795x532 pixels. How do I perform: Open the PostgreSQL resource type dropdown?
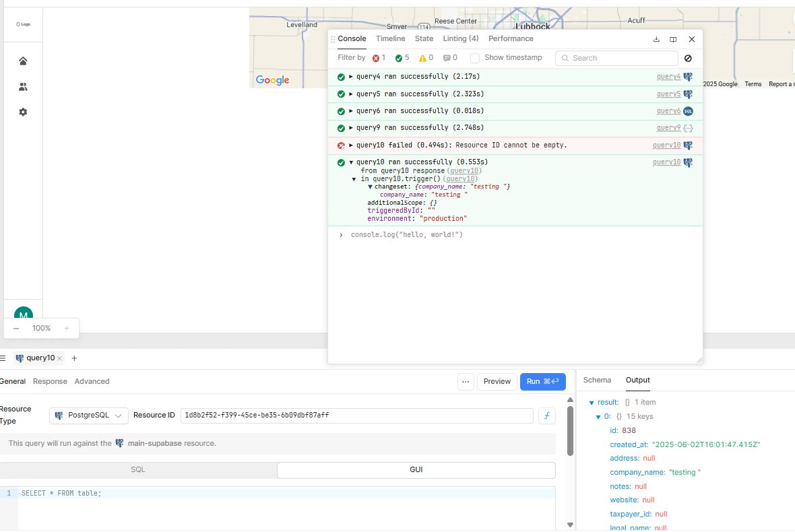pyautogui.click(x=88, y=415)
